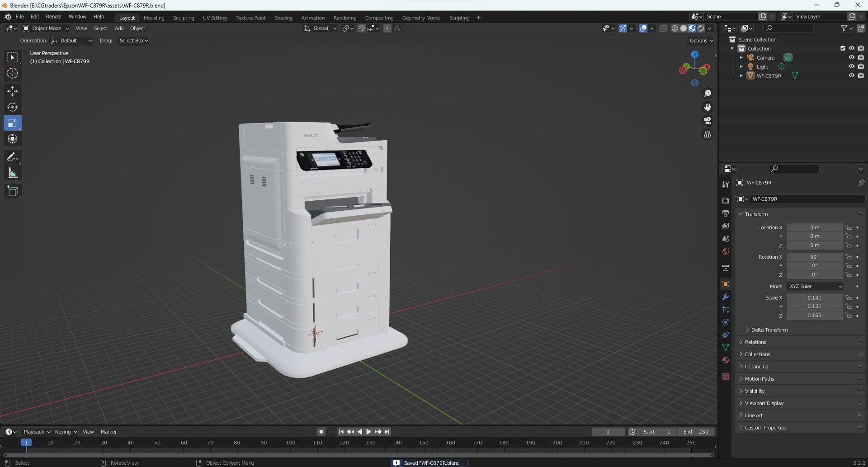868x467 pixels.
Task: Open the Modifier properties wrench tab
Action: 726,297
